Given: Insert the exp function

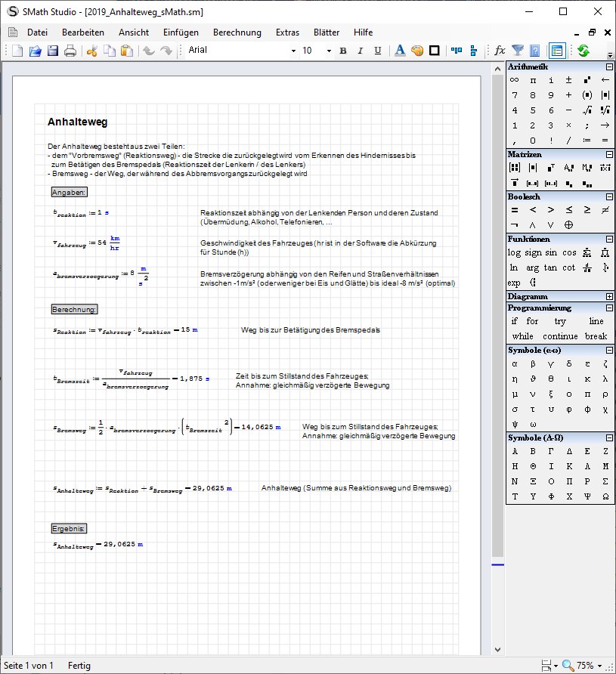Looking at the screenshot, I should [514, 283].
